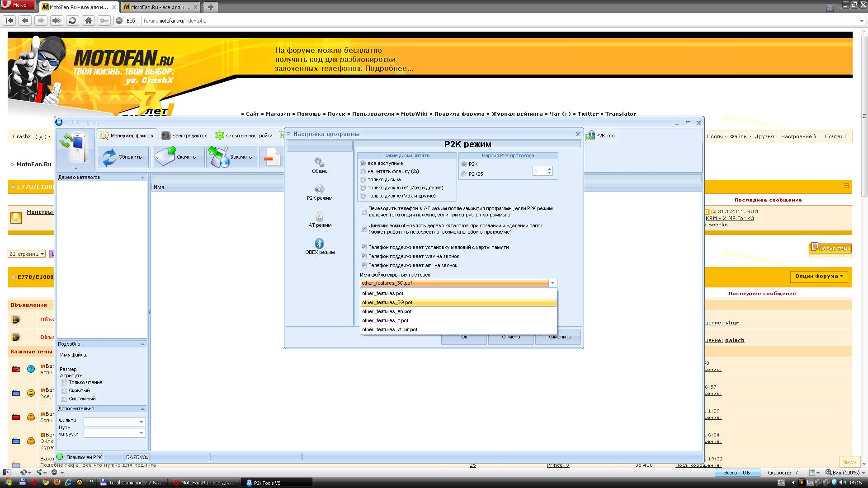868x488 pixels.
Task: Click the delete file icon with the red minus
Action: [271, 157]
